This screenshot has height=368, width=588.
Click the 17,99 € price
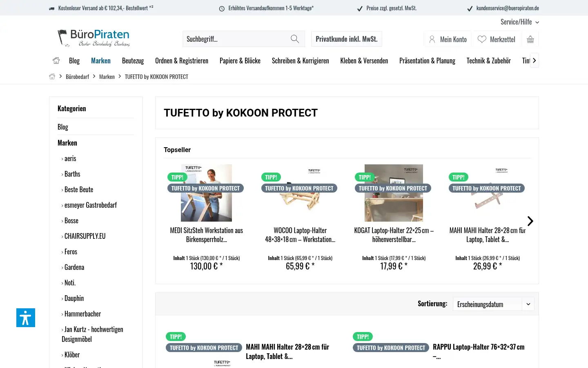click(394, 266)
